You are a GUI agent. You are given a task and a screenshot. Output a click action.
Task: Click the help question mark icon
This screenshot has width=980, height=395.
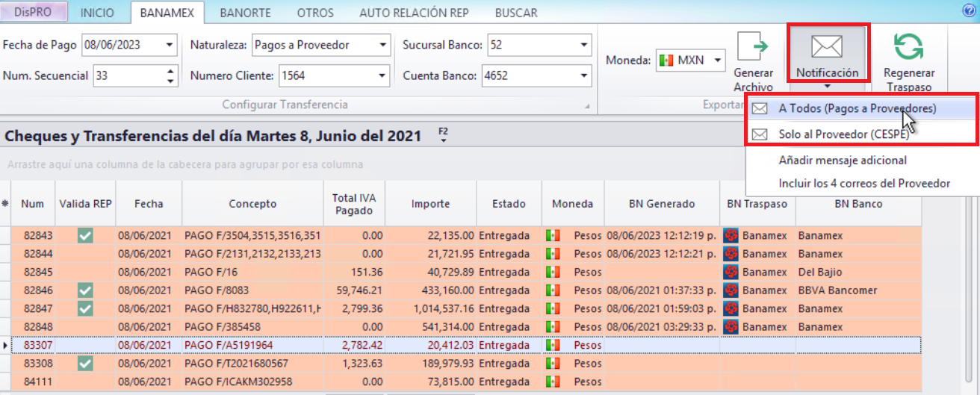[x=969, y=11]
